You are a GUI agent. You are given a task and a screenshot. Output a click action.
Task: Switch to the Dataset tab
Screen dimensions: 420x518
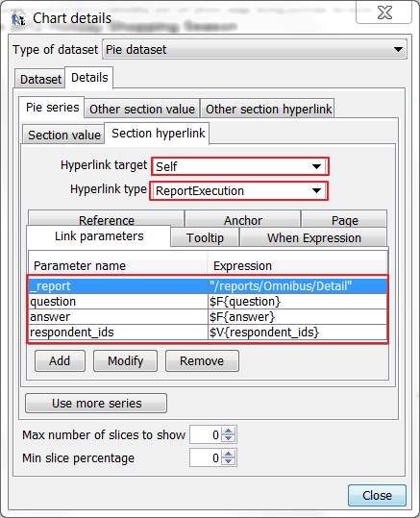(40, 79)
